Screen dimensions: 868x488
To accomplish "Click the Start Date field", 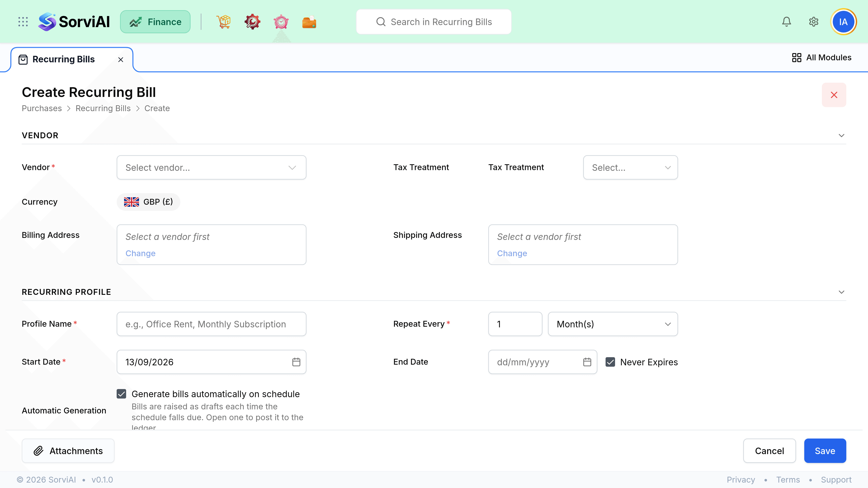I will tap(211, 362).
